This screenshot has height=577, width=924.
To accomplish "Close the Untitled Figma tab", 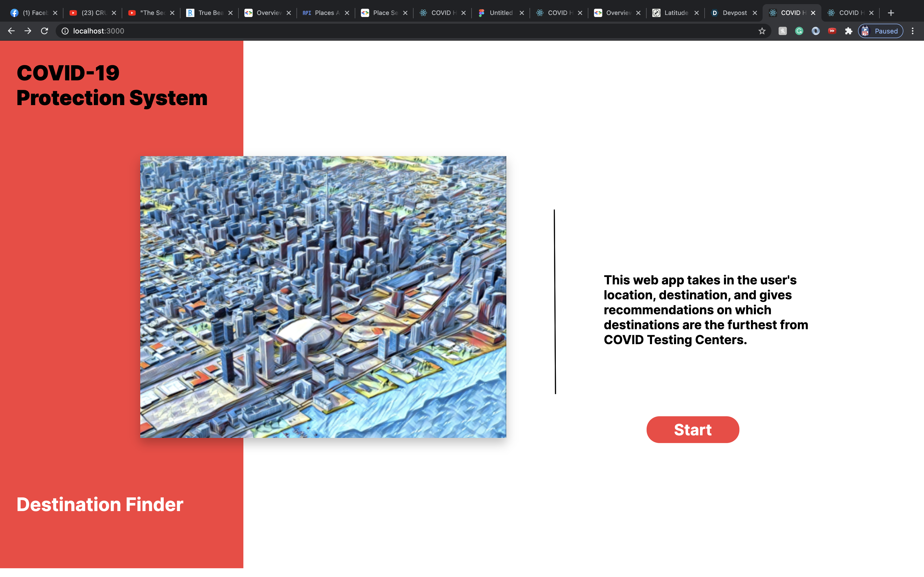I will pyautogui.click(x=522, y=13).
